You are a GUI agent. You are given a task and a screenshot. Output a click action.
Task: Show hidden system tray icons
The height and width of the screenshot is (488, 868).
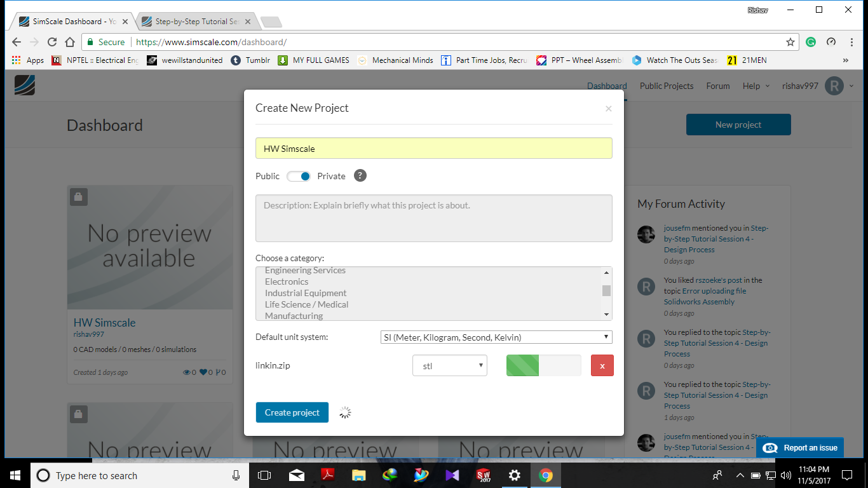pos(740,475)
